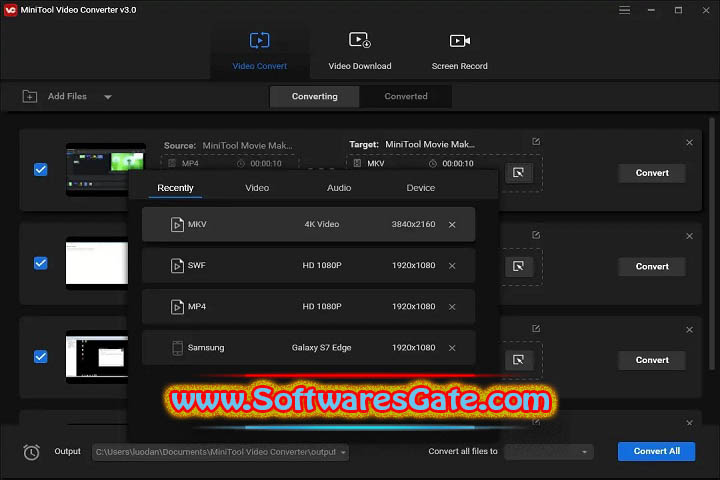Select MP4 HD 1080P preset
This screenshot has width=720, height=480.
click(x=309, y=306)
